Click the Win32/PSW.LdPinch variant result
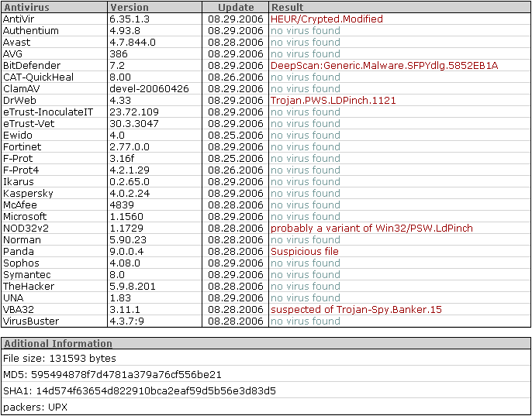The width and height of the screenshot is (532, 416). (372, 229)
